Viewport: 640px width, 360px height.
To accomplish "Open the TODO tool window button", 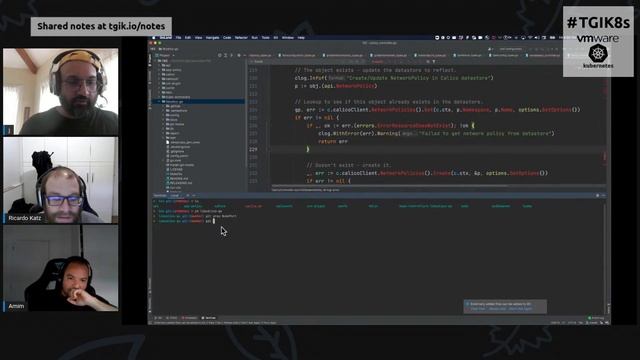I will tap(172, 318).
